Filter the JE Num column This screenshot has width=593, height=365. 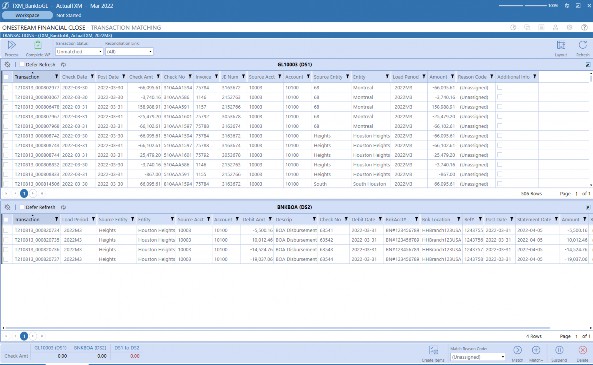[243, 77]
